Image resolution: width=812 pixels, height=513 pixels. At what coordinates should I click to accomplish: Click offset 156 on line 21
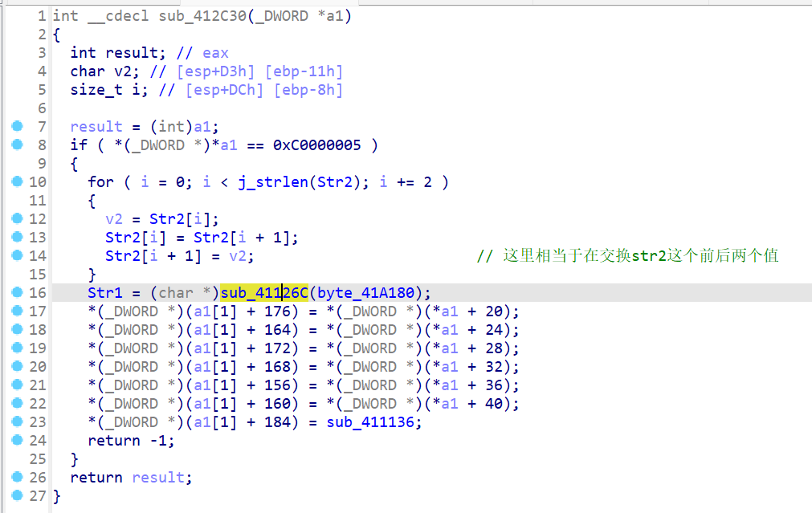tap(278, 385)
